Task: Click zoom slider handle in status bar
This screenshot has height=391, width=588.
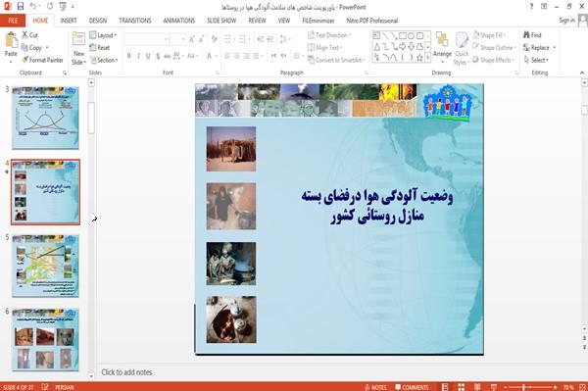Action: (523, 387)
